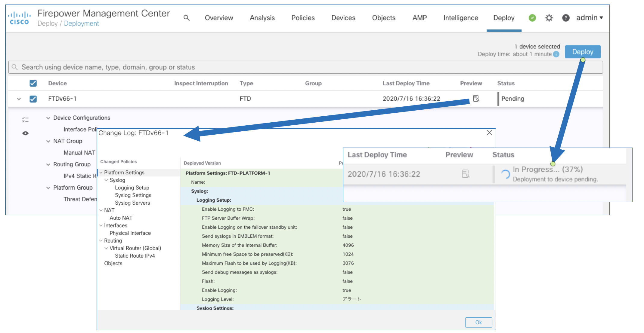Click the Cisco logo

click(19, 18)
